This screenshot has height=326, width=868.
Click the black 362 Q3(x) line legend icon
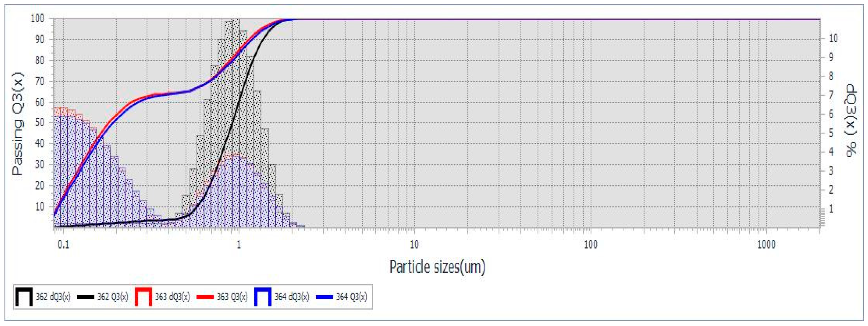[x=86, y=297]
